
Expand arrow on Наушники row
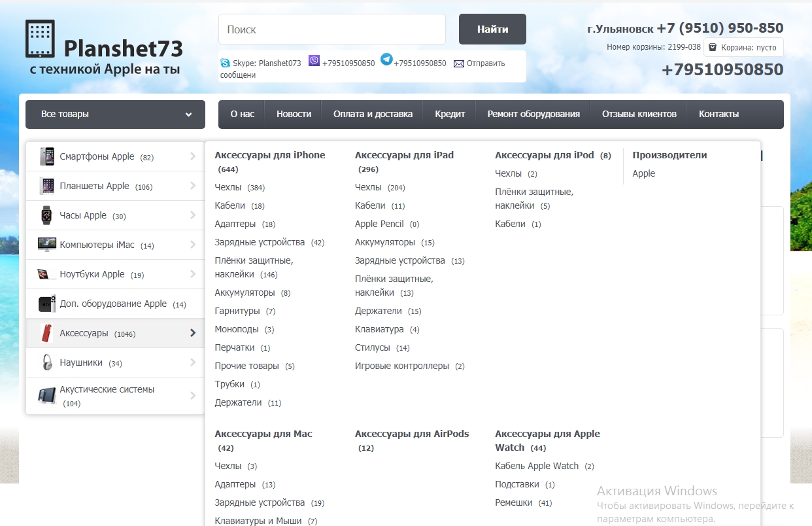click(193, 362)
